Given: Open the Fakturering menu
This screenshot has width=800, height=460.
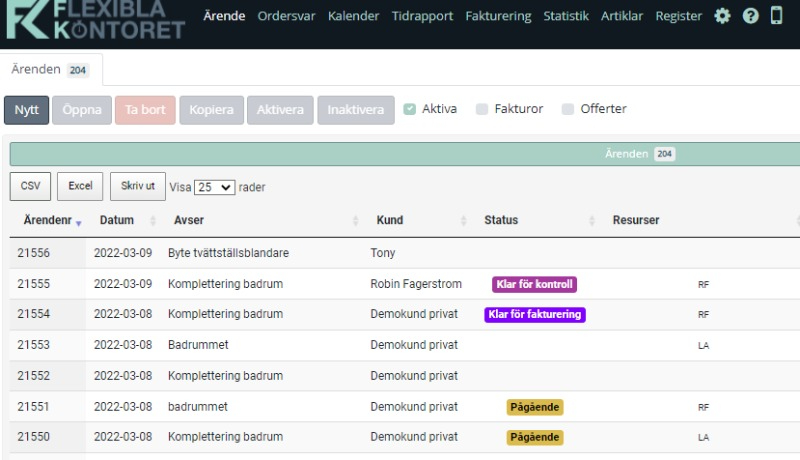Looking at the screenshot, I should [498, 16].
